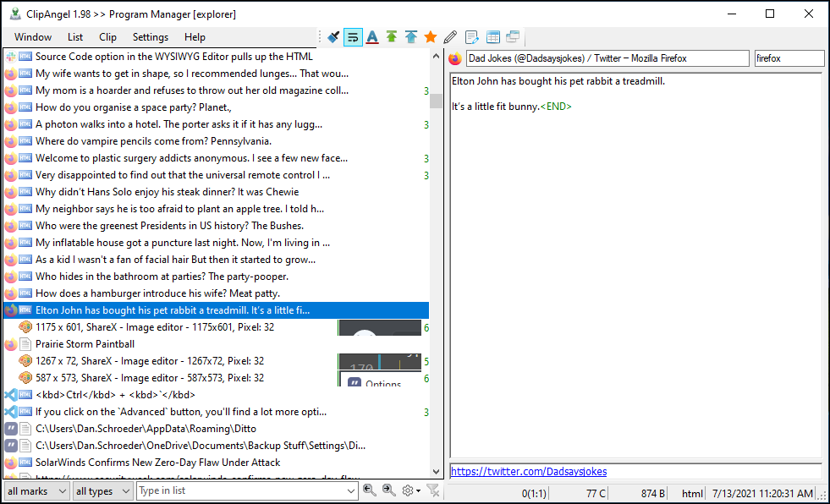The image size is (830, 504).
Task: Click the Ditto icon on the Roaming\Ditto path row
Action: [x=11, y=429]
